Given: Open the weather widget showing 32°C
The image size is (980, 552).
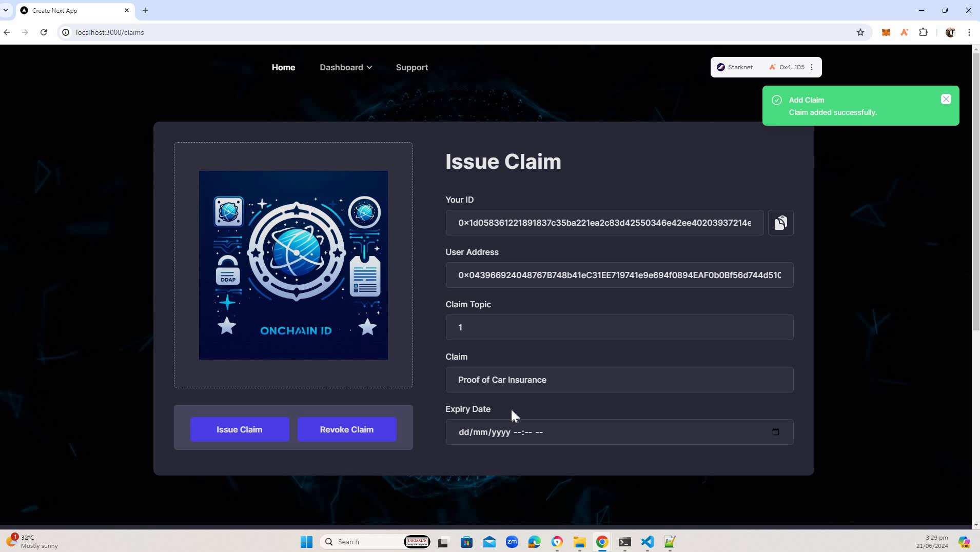Looking at the screenshot, I should tap(32, 541).
